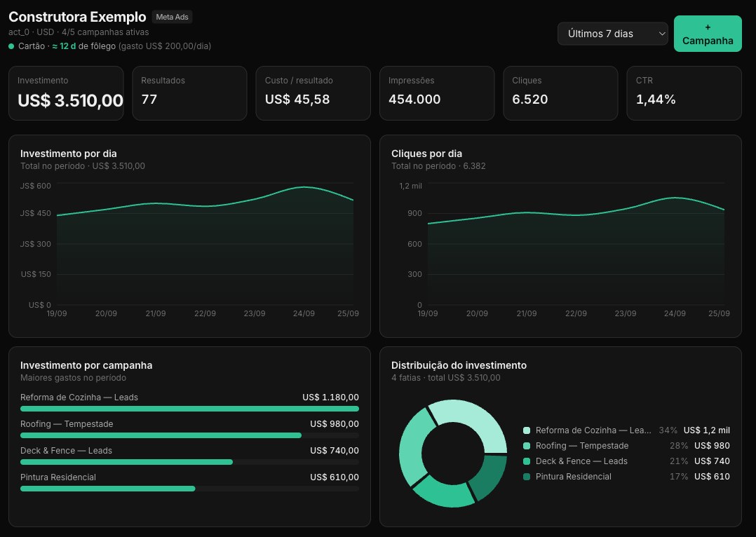Screen dimensions: 756x537
Task: Click the 34% legend percentage
Action: click(x=668, y=430)
